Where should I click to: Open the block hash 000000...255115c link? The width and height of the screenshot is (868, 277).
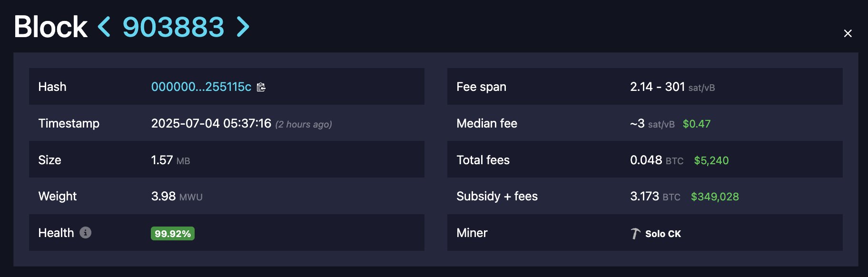[x=201, y=87]
